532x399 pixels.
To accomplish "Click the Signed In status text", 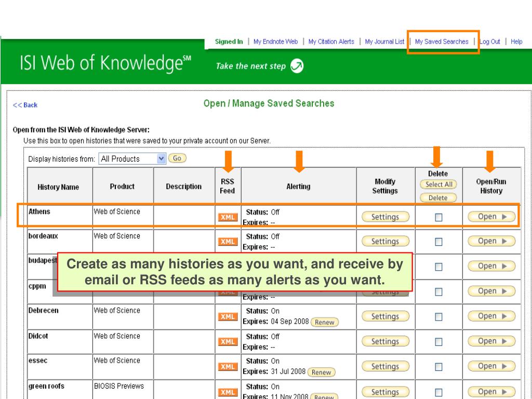I will 229,42.
